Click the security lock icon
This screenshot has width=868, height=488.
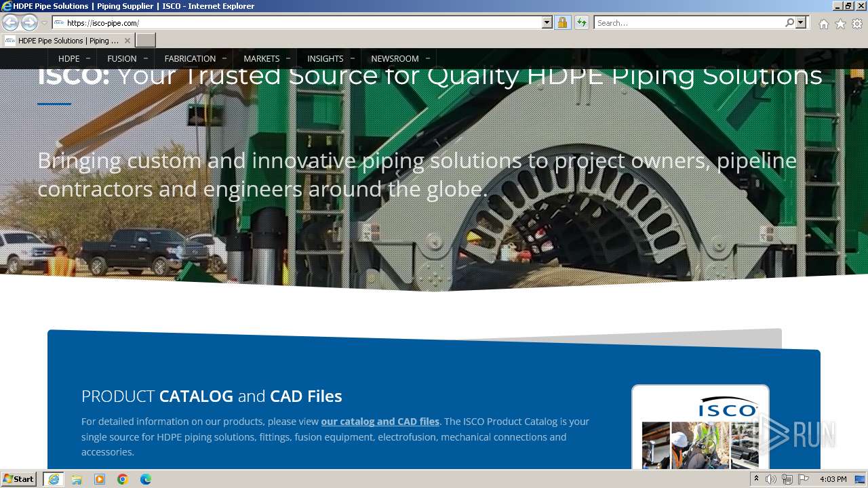pyautogui.click(x=562, y=23)
